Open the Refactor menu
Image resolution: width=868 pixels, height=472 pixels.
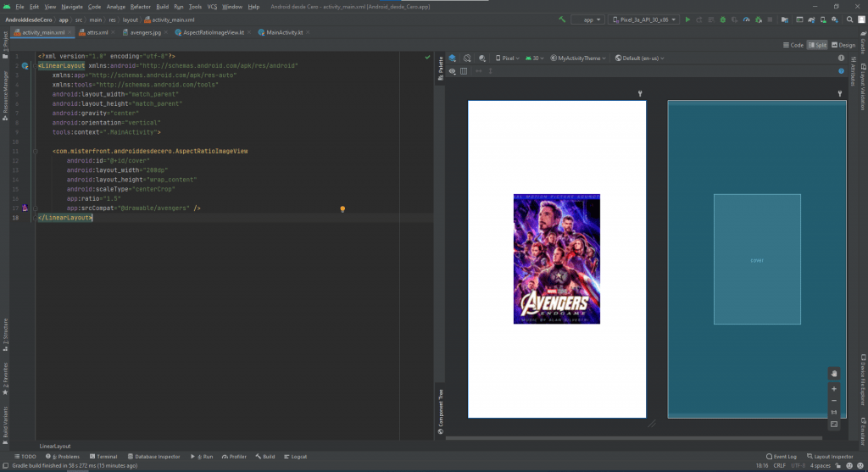click(x=140, y=7)
